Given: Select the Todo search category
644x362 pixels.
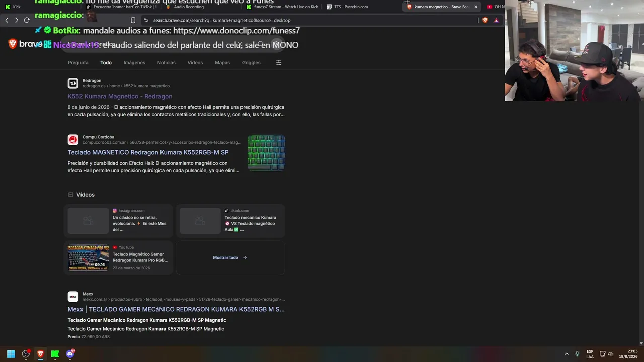Looking at the screenshot, I should pyautogui.click(x=106, y=63).
